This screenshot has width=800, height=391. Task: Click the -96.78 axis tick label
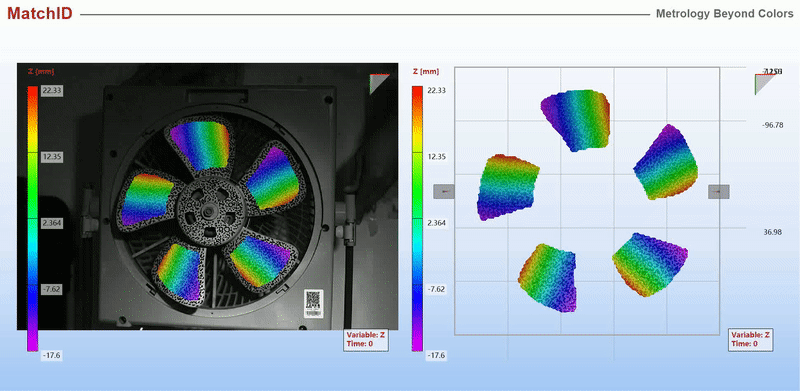[x=772, y=125]
